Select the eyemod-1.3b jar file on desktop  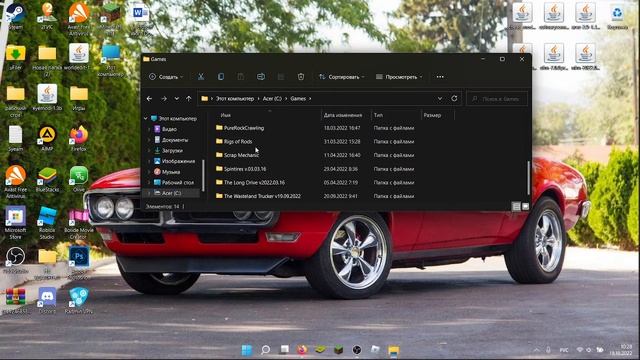pos(47,98)
